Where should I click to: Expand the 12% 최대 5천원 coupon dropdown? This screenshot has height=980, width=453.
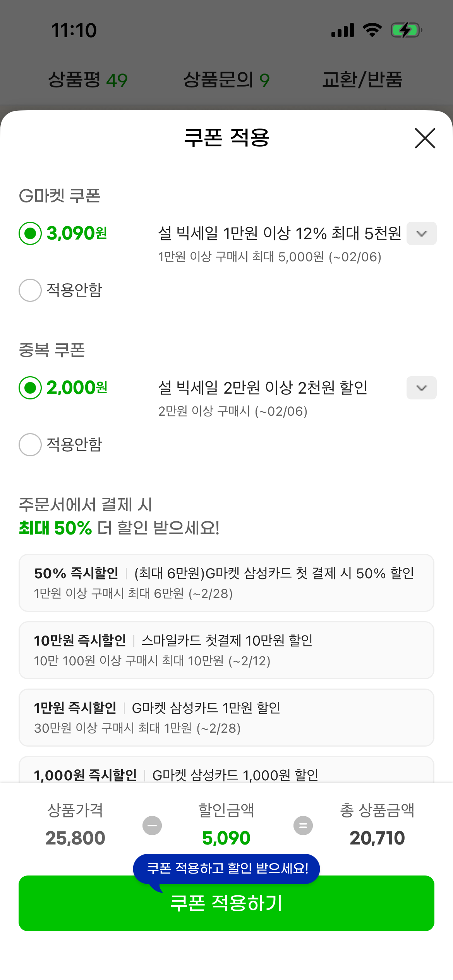(x=421, y=233)
